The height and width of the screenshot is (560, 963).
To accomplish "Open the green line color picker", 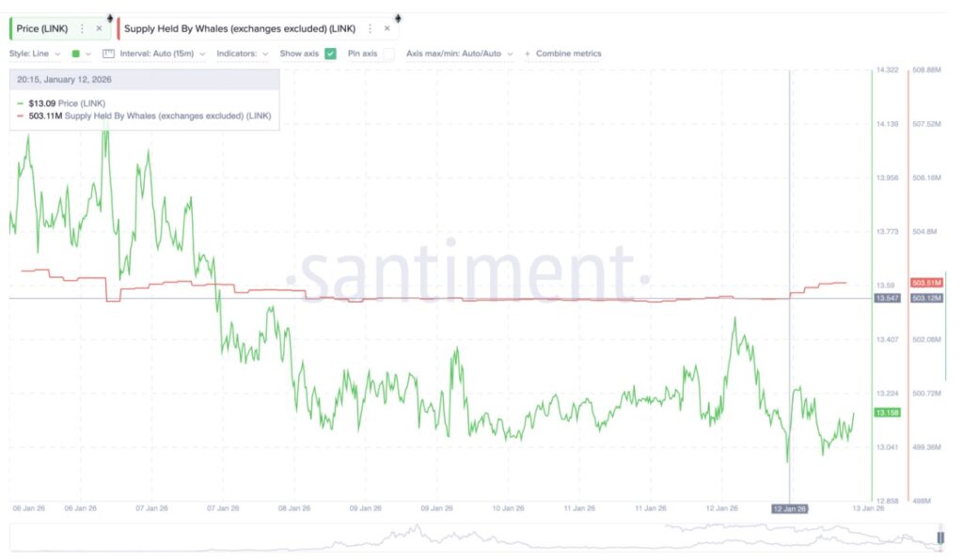I will tap(81, 54).
